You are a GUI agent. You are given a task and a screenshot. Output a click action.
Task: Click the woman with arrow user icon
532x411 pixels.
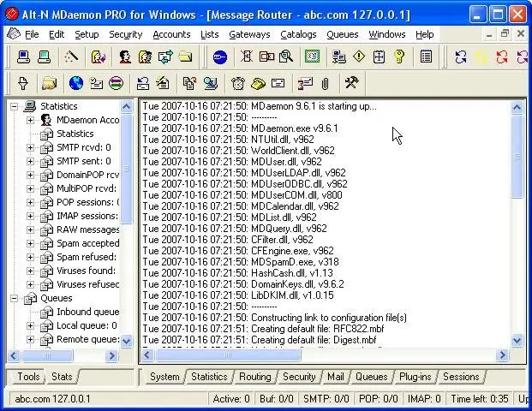98,57
